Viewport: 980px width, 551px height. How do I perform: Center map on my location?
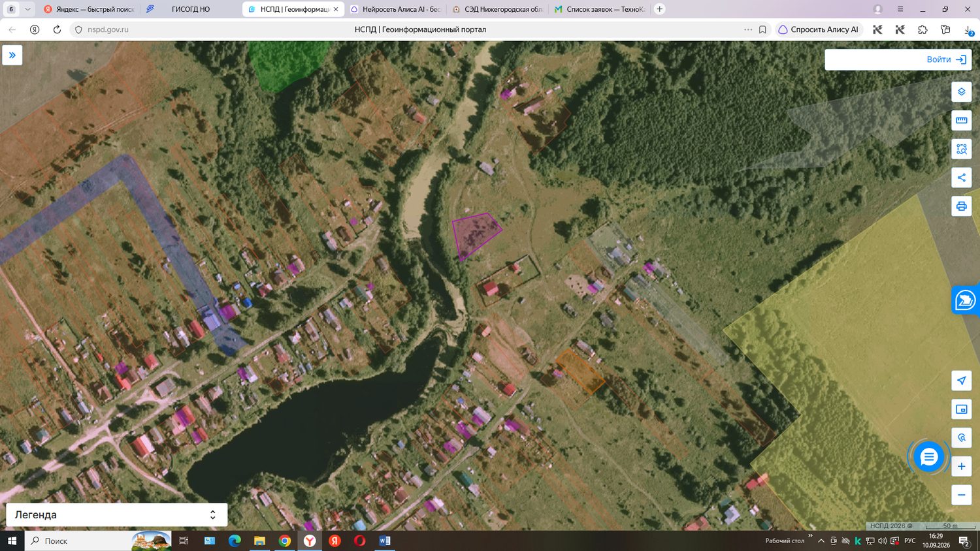(961, 381)
